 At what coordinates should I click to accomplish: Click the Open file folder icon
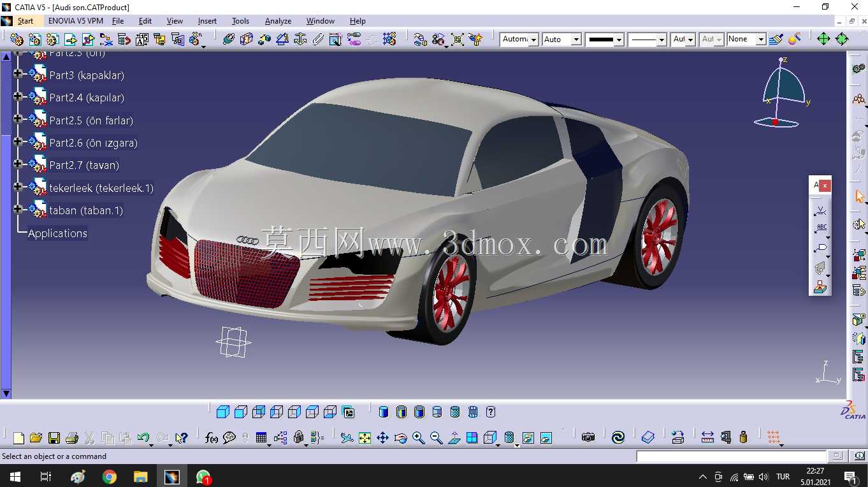[x=36, y=438]
